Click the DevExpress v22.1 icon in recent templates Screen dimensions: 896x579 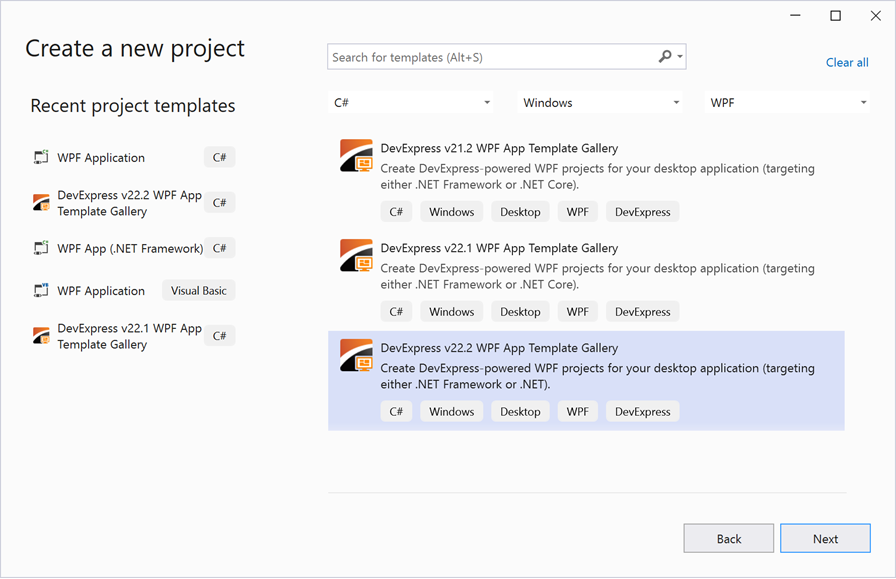(41, 336)
